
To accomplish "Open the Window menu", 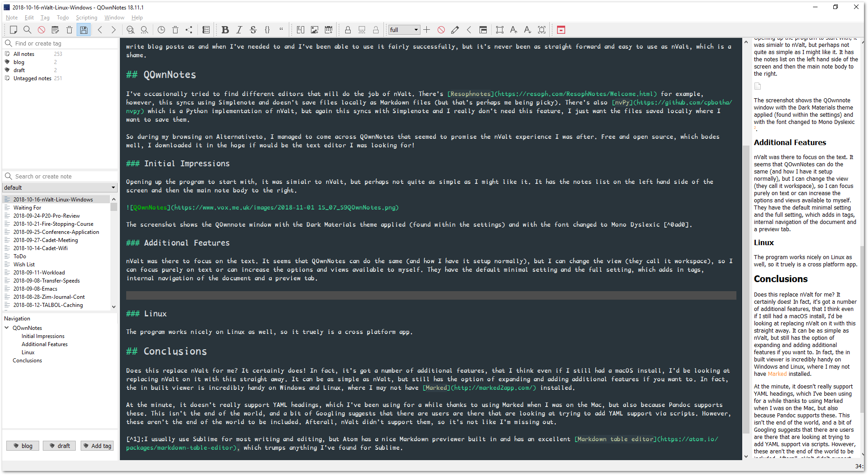I will click(114, 18).
